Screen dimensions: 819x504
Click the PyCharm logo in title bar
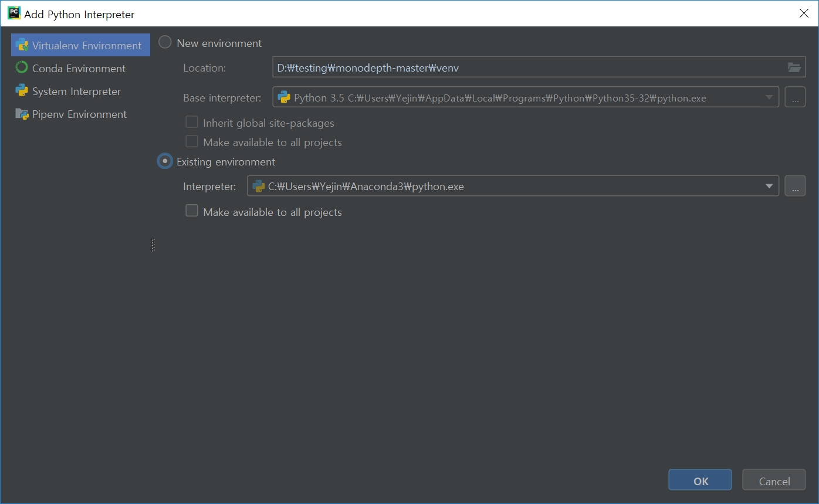(13, 13)
